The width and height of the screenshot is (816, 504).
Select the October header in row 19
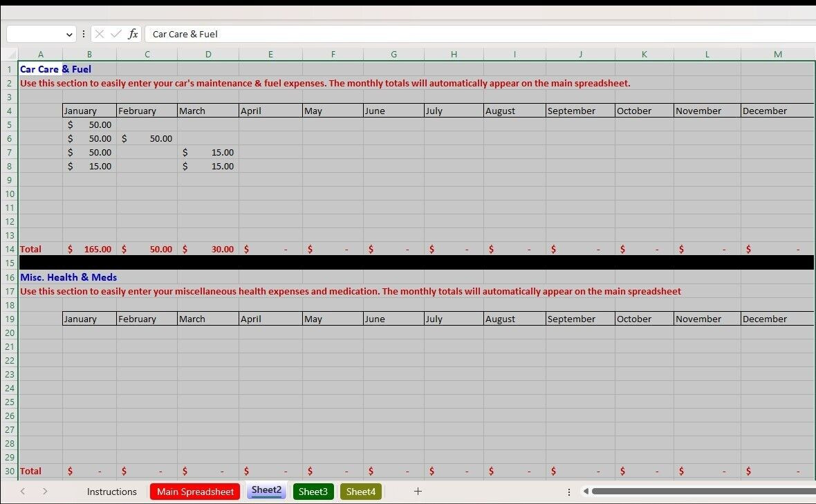pos(645,319)
